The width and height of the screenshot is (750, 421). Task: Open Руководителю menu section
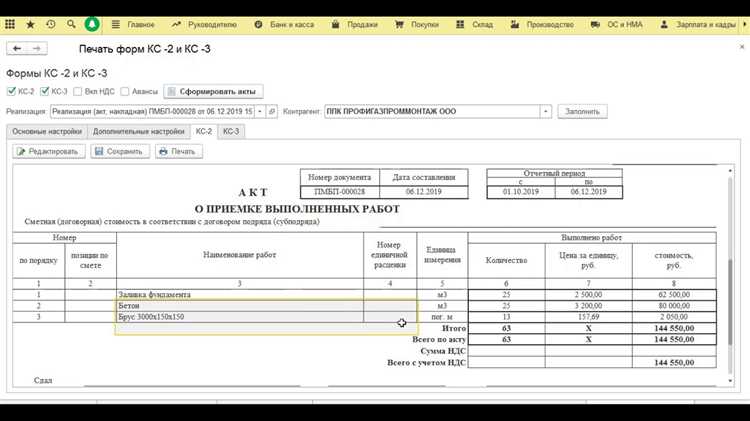(x=204, y=24)
